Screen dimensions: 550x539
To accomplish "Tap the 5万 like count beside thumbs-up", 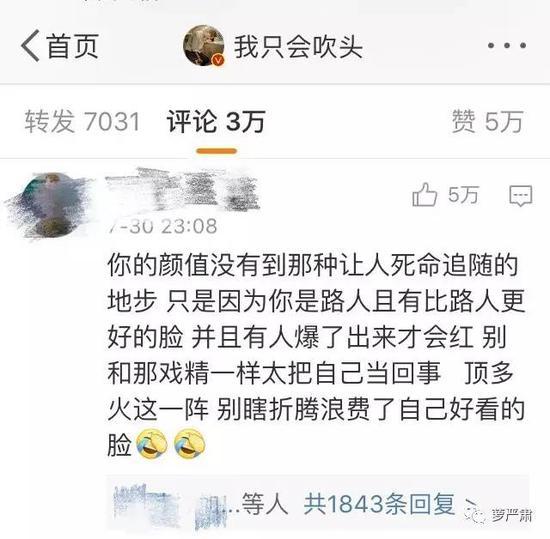I will tap(463, 195).
